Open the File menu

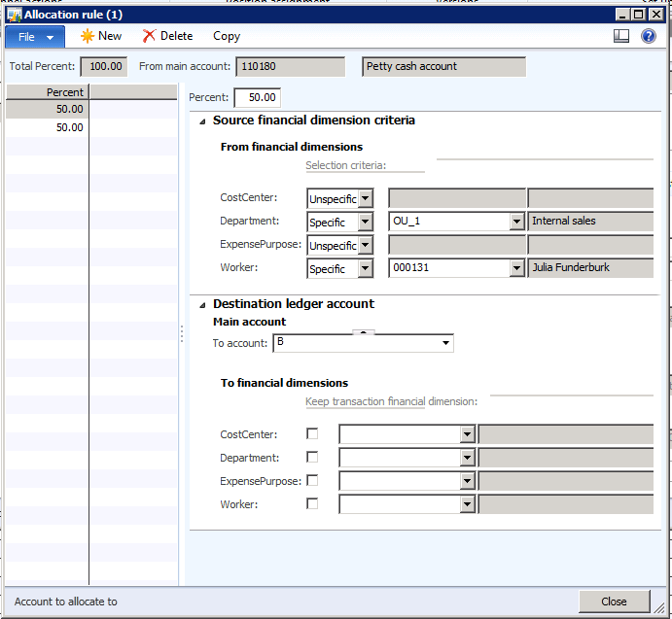point(35,36)
